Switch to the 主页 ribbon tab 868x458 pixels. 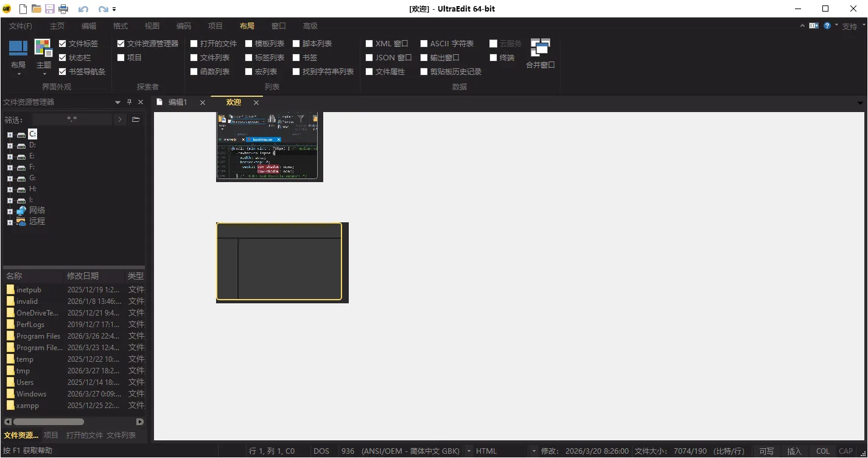(57, 26)
